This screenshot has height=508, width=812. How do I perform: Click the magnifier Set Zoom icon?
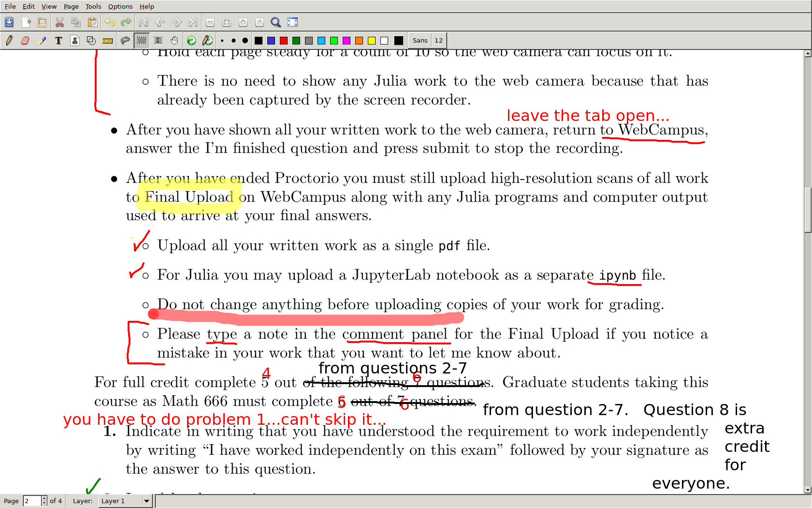[x=275, y=22]
